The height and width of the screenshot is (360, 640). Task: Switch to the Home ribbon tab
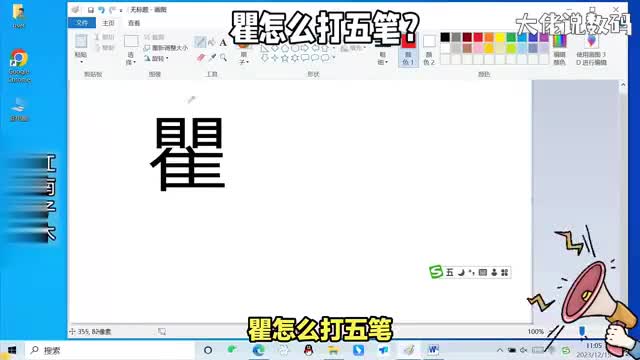coord(108,23)
